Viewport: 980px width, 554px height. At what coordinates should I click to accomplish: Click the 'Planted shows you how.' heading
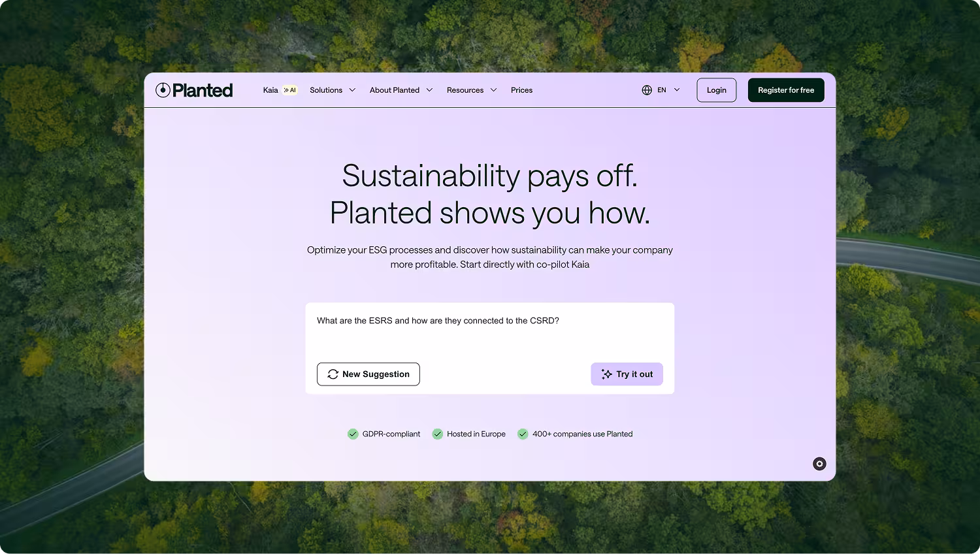pyautogui.click(x=490, y=213)
